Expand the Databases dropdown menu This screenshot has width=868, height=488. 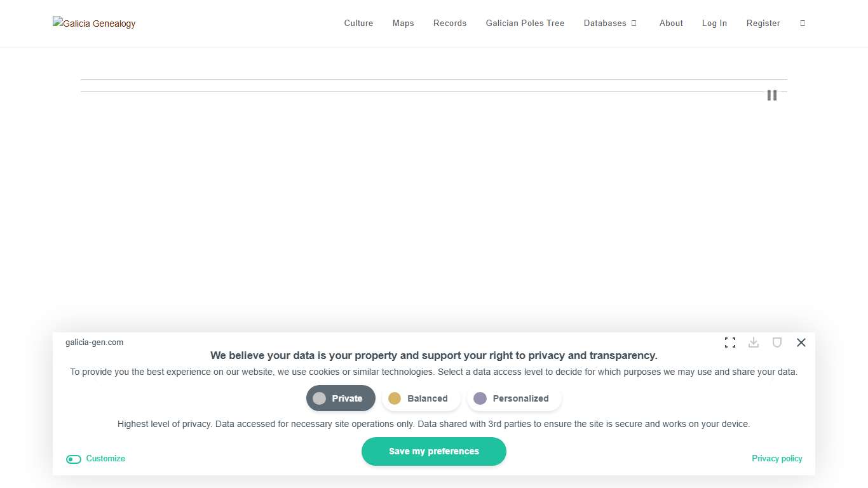click(x=610, y=24)
